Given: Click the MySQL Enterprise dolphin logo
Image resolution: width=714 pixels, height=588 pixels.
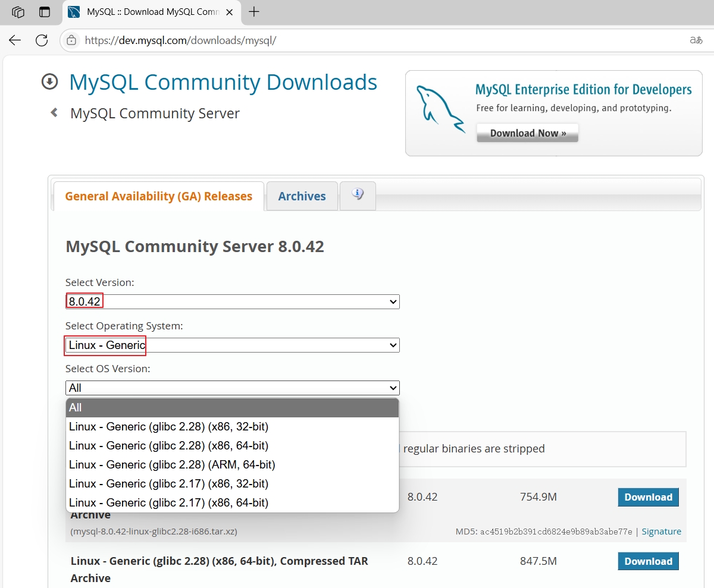Looking at the screenshot, I should [x=440, y=109].
